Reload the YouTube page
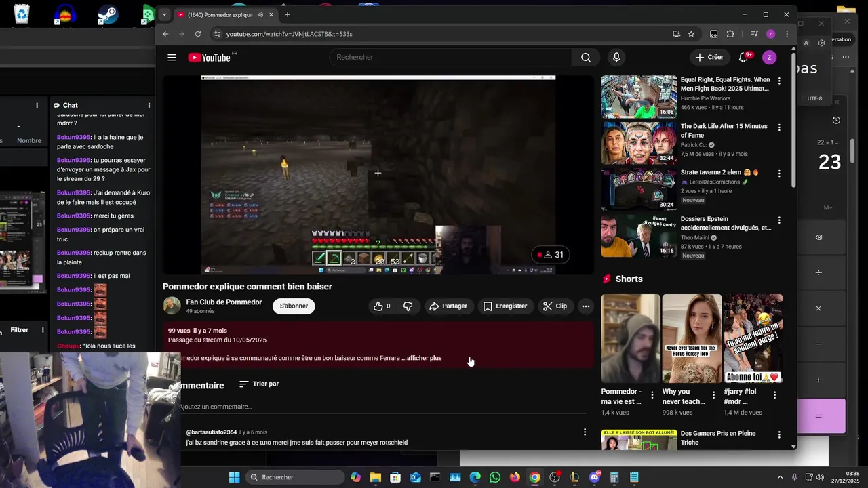Image resolution: width=868 pixels, height=488 pixels. pyautogui.click(x=198, y=34)
